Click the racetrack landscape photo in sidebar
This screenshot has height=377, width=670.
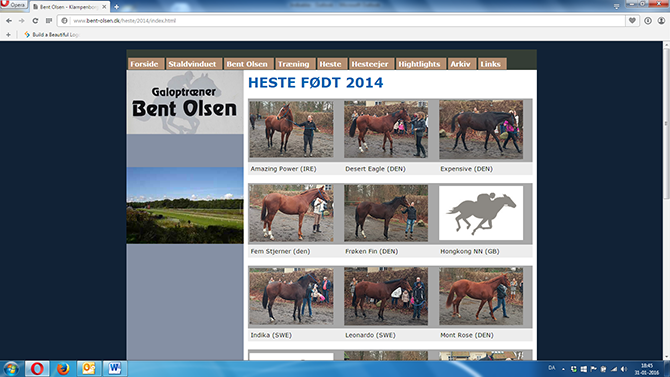185,205
